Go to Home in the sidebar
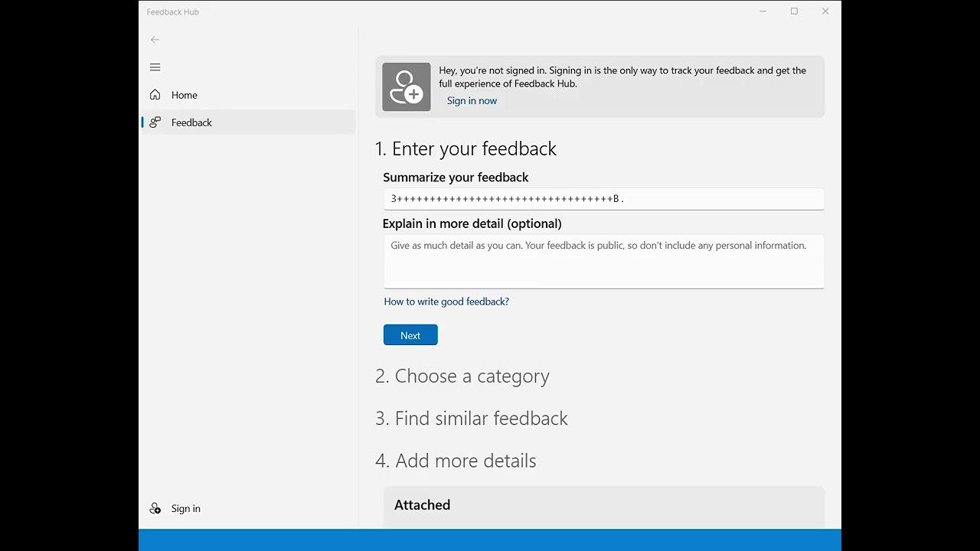This screenshot has height=551, width=980. pos(248,95)
